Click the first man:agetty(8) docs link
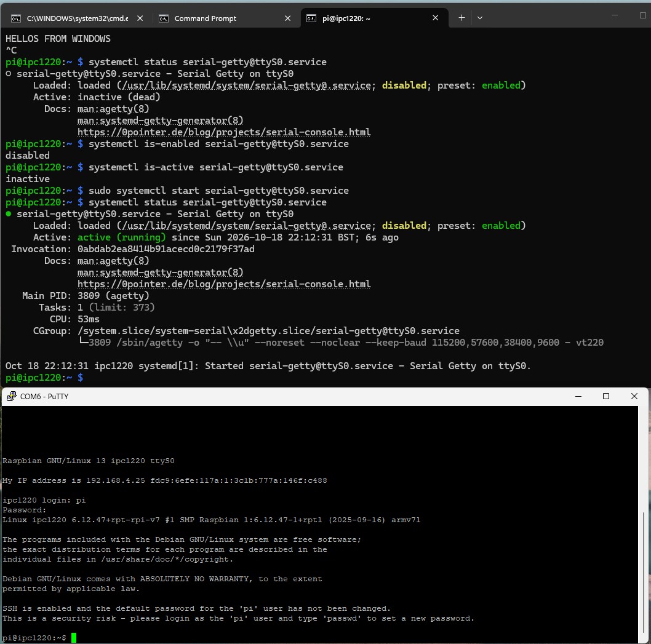Image resolution: width=651 pixels, height=644 pixels. (x=113, y=109)
